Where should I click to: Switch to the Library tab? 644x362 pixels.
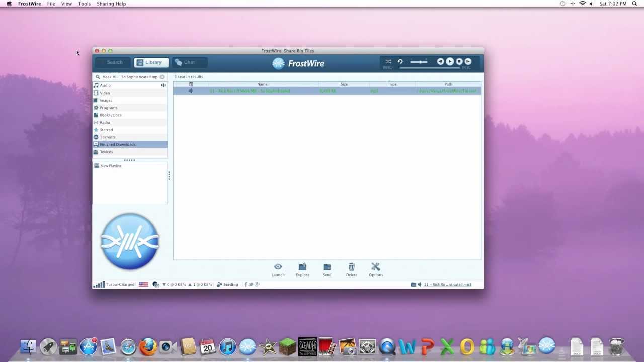point(151,62)
